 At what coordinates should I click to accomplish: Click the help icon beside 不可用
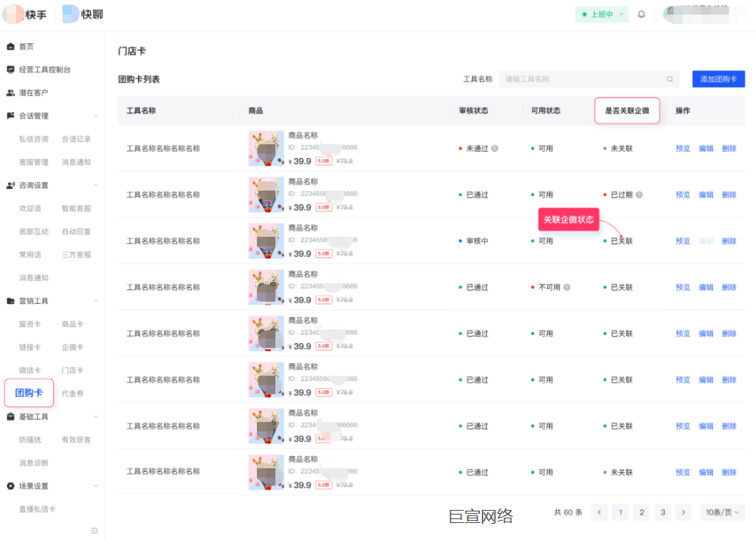tap(567, 287)
